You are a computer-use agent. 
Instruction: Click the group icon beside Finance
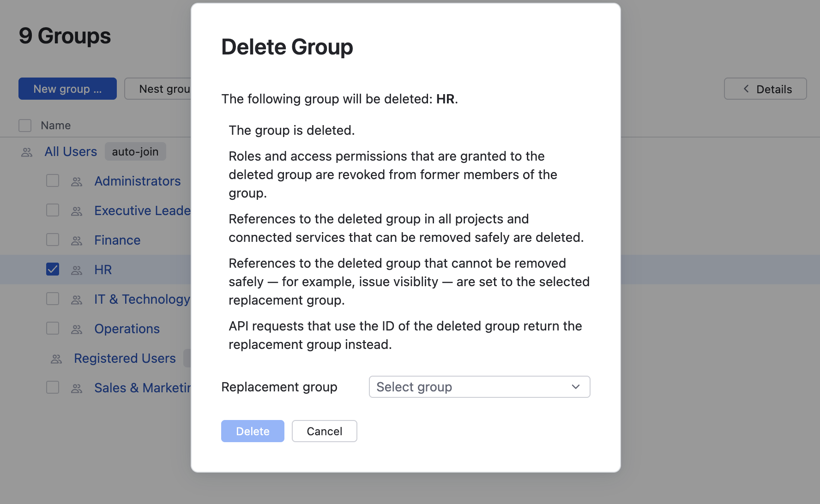[x=77, y=241]
